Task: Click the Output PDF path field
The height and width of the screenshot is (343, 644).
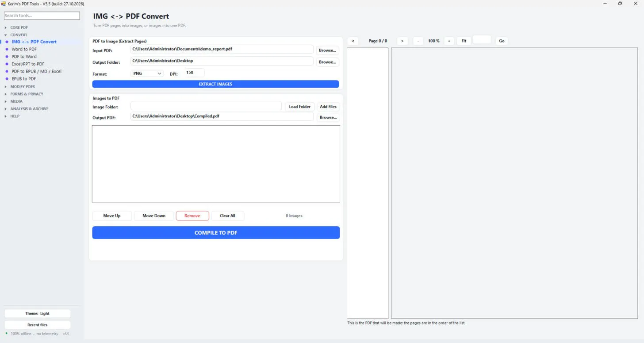Action: [222, 116]
